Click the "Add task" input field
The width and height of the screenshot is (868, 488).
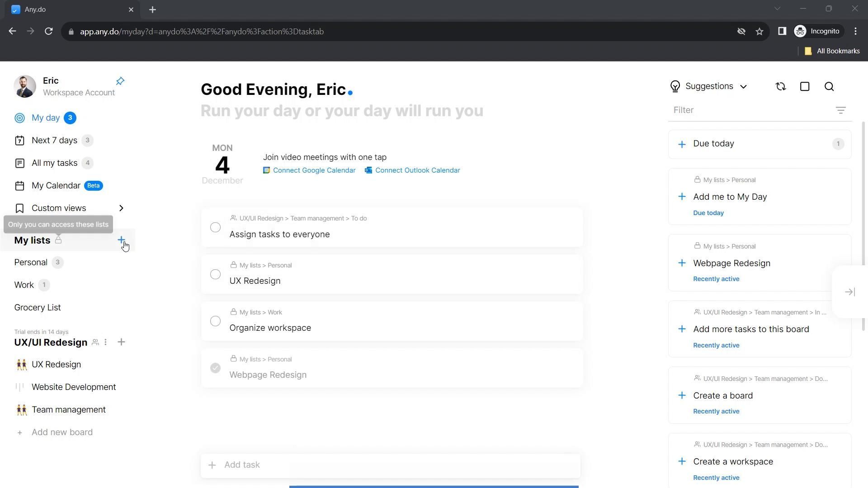pyautogui.click(x=390, y=465)
